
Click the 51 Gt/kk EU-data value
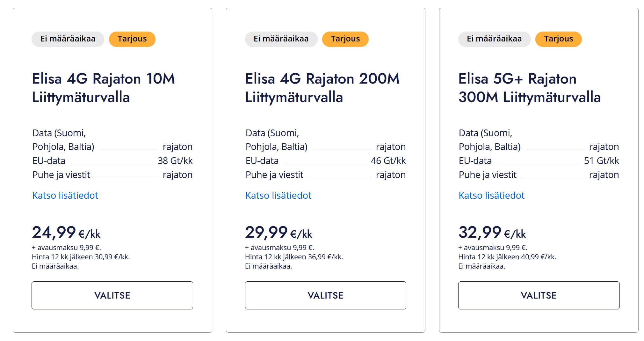click(601, 161)
